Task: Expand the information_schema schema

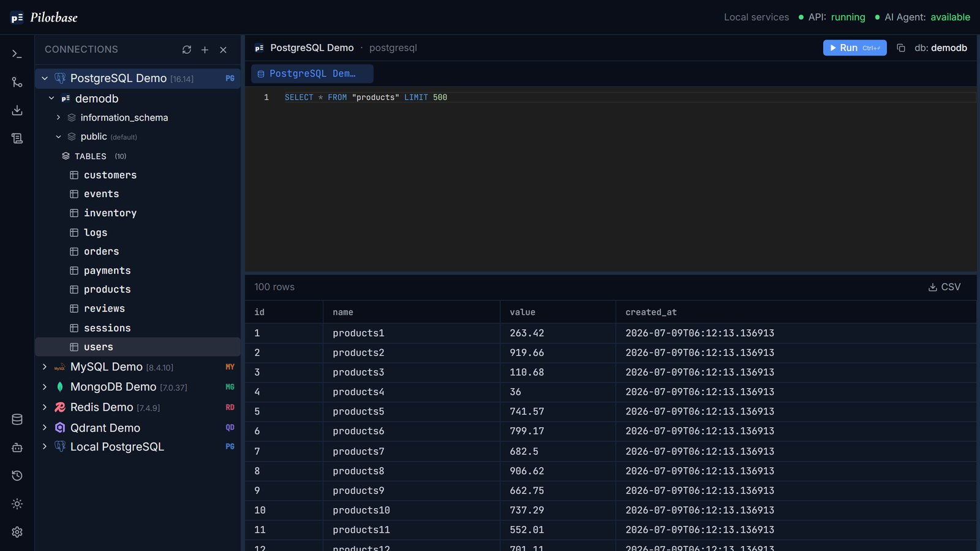Action: [58, 118]
